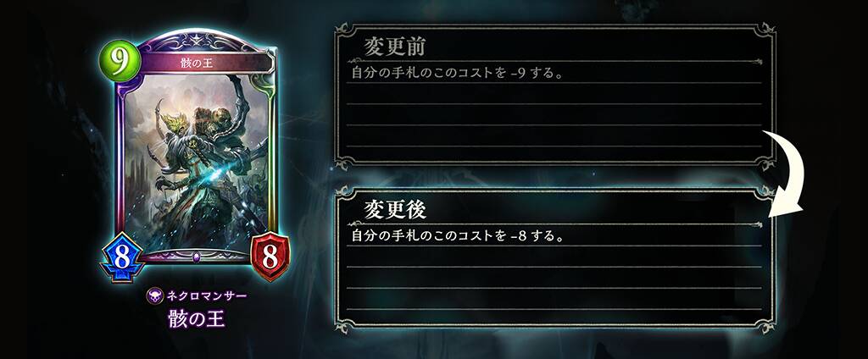
Task: Click the red defense 8 shield
Action: (x=270, y=257)
